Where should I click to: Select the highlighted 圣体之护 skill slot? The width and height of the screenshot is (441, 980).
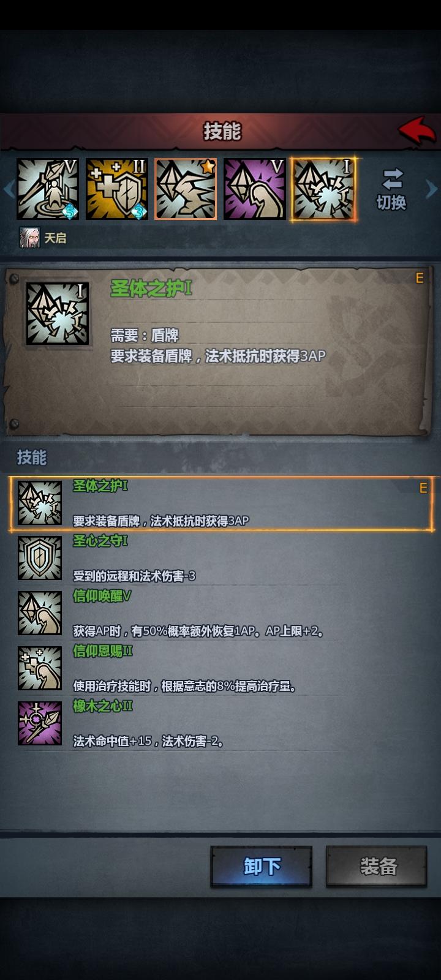[x=324, y=189]
